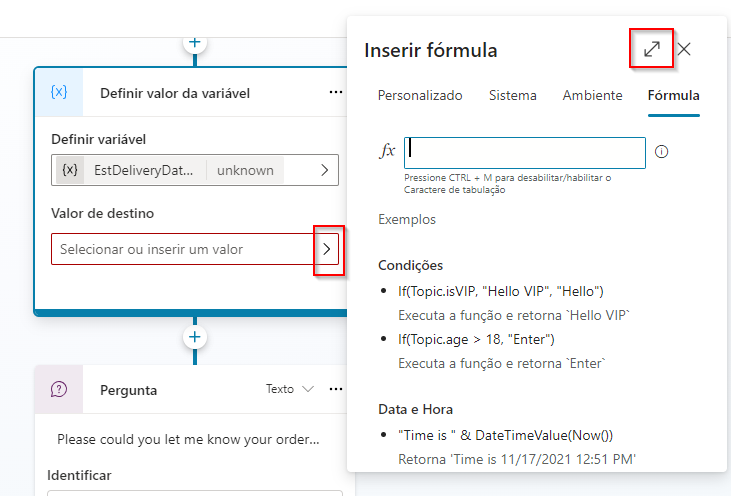Click the Selecionar ou inserir um valor field
This screenshot has height=496, width=731.
pos(182,249)
